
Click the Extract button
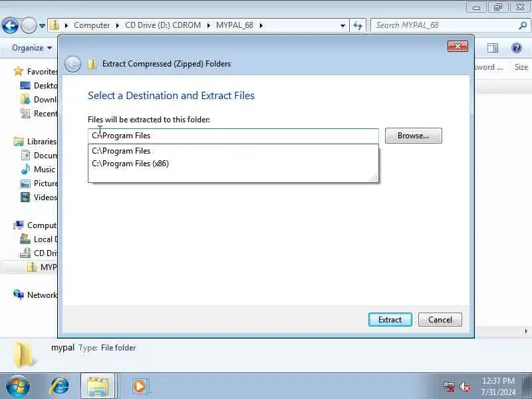coord(390,320)
